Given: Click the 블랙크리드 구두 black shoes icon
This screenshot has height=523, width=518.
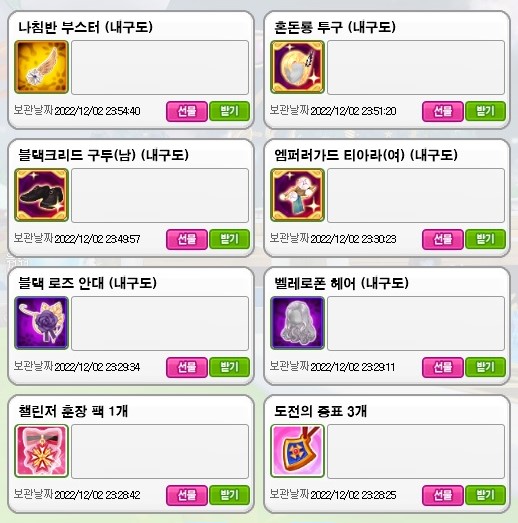Looking at the screenshot, I should (x=41, y=195).
